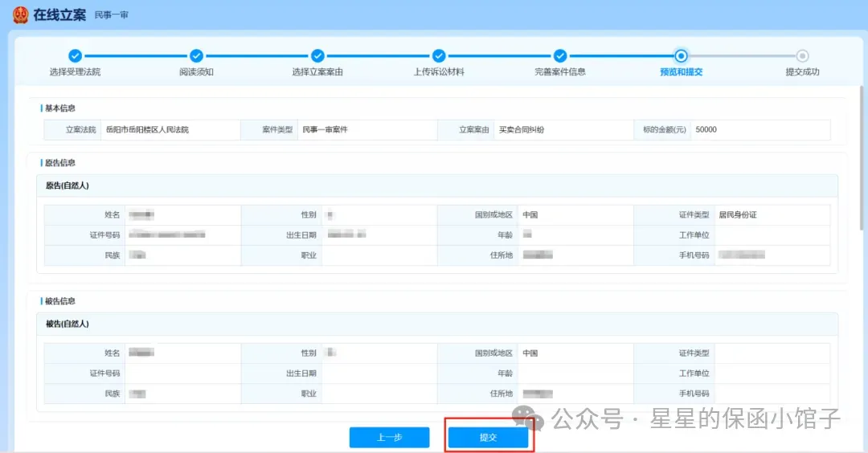The height and width of the screenshot is (453, 868).
Task: Click the defendant's 手机号码 label
Action: point(694,394)
